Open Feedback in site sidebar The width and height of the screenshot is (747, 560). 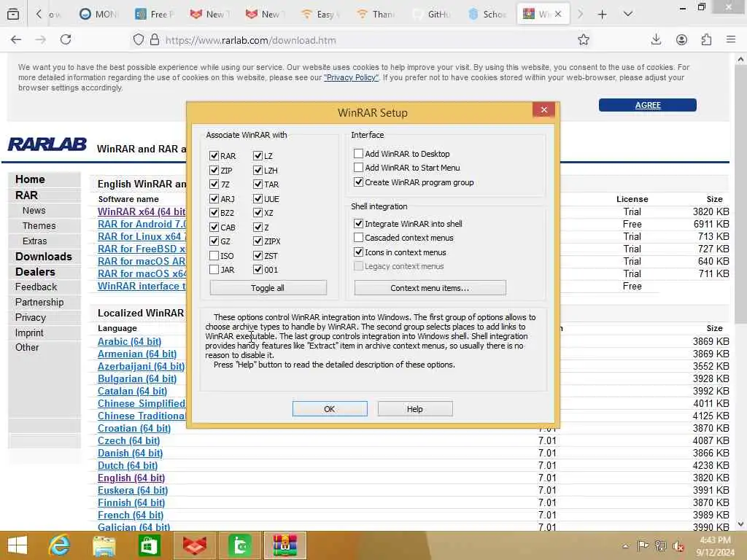click(36, 287)
